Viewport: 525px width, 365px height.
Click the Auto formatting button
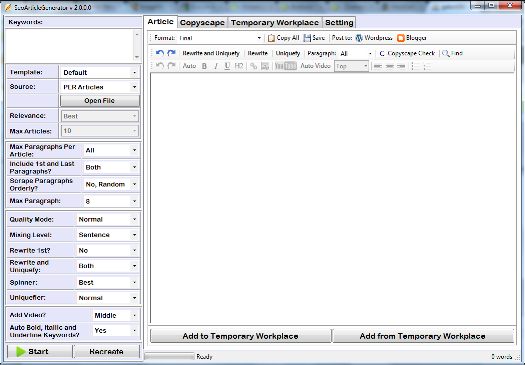(x=189, y=66)
